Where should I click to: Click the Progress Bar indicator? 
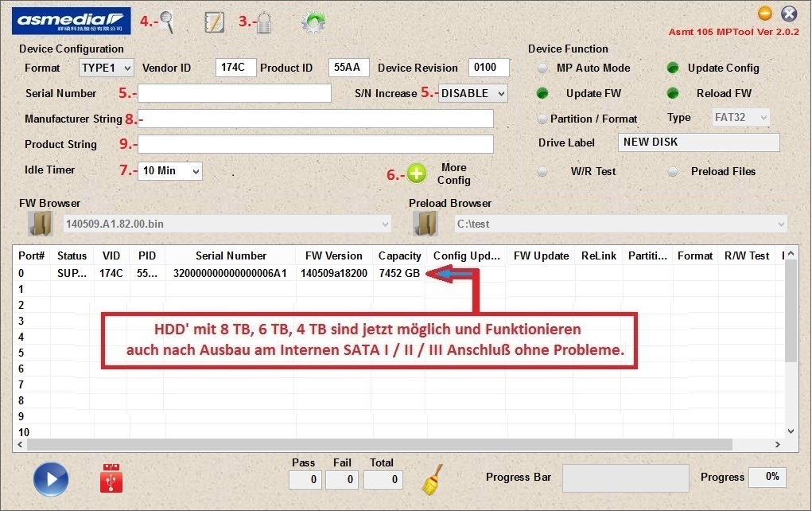click(626, 478)
